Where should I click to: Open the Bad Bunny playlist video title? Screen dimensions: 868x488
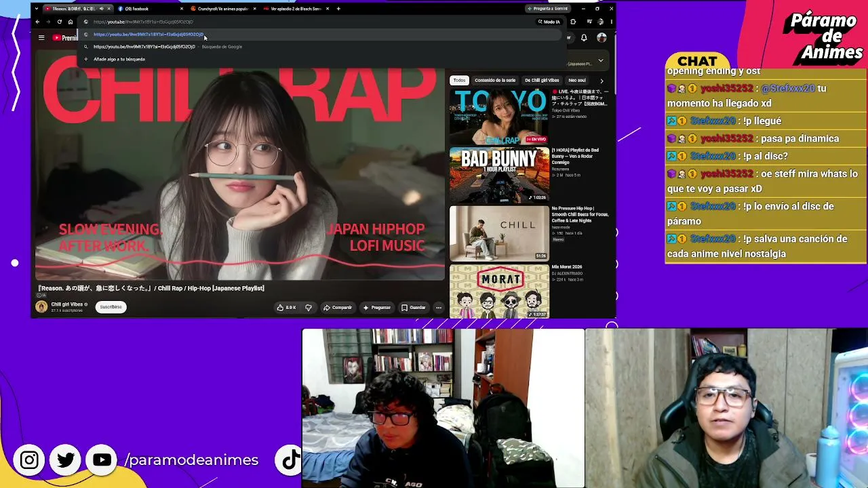tap(575, 156)
